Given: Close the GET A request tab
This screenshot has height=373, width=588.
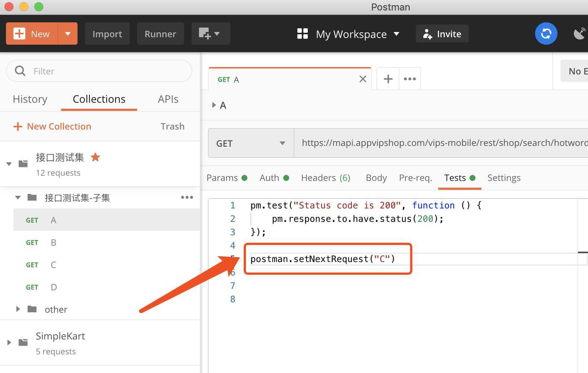Looking at the screenshot, I should click(x=363, y=79).
